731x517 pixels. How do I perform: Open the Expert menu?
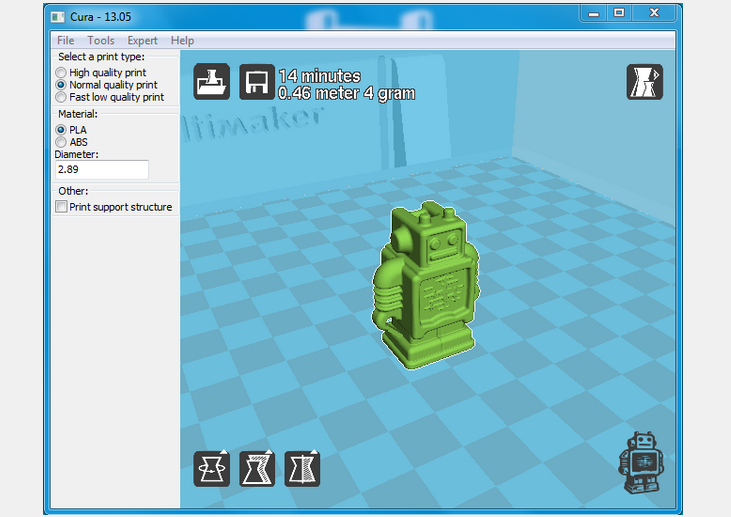point(142,40)
